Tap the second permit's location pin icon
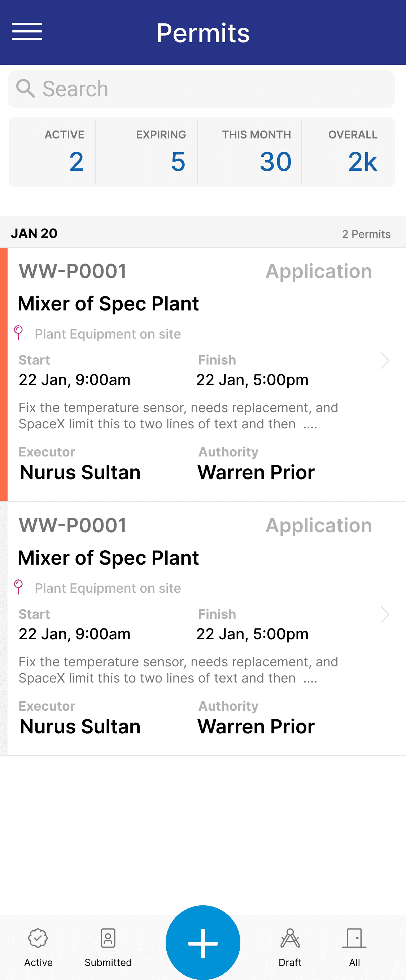This screenshot has width=406, height=980. pos(18,587)
